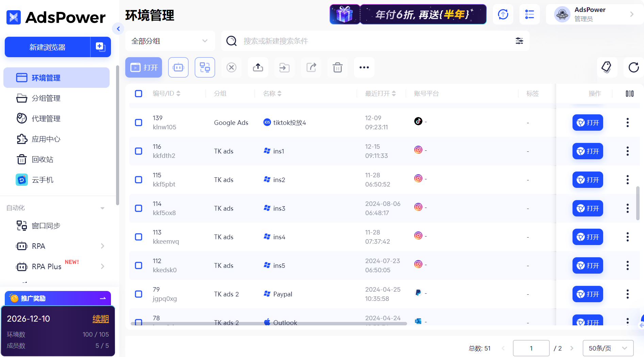Select the checkbox for environment 139

coord(139,123)
